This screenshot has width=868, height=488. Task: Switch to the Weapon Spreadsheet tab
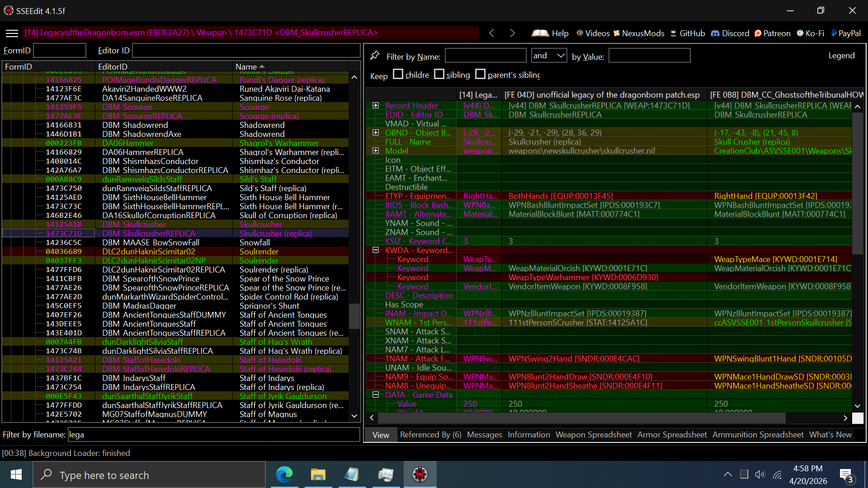593,435
